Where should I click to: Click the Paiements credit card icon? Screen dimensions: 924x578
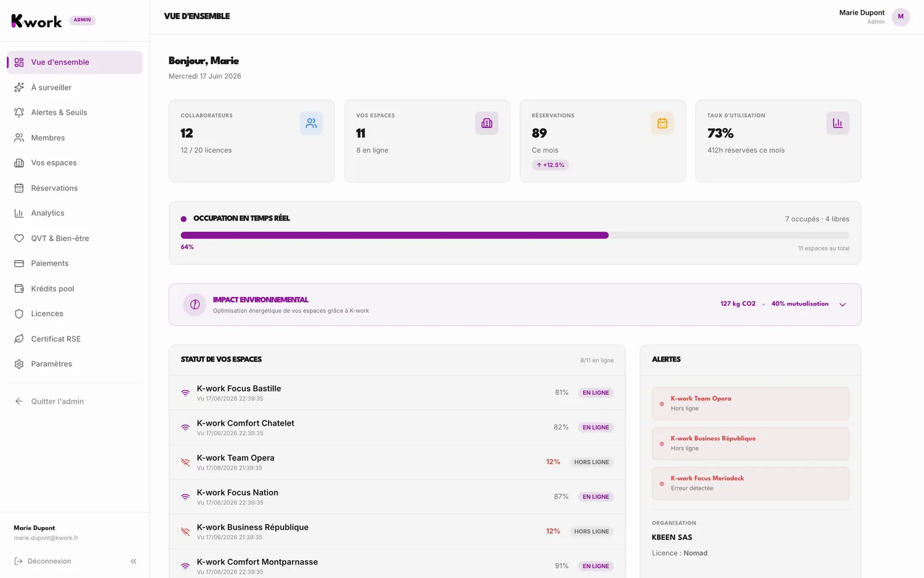pyautogui.click(x=19, y=263)
